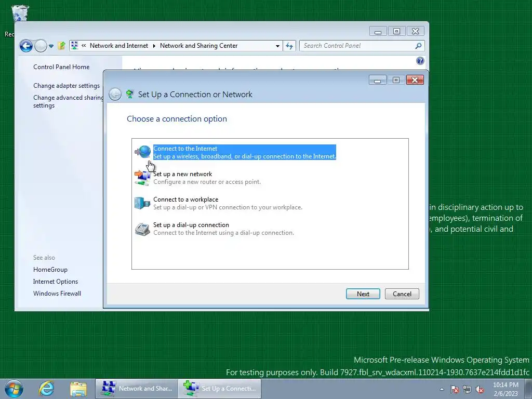This screenshot has height=399, width=532.
Task: Click the taskbar clock and date
Action: [x=506, y=389]
